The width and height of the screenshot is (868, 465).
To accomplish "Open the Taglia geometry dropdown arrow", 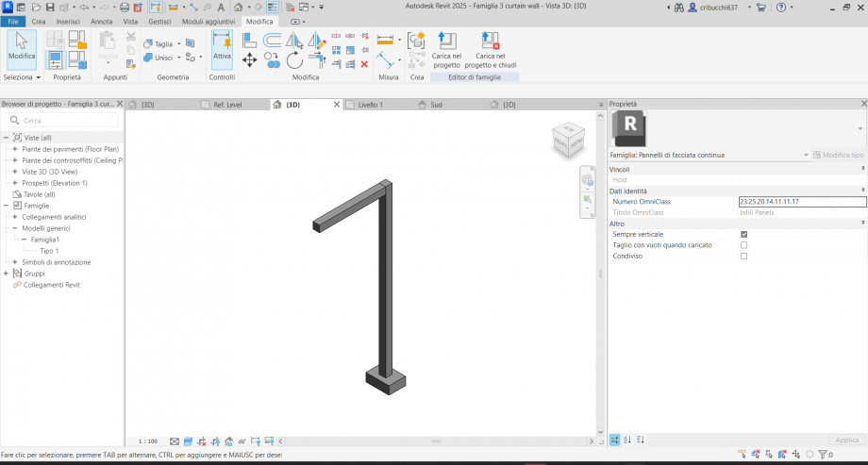I will [179, 43].
